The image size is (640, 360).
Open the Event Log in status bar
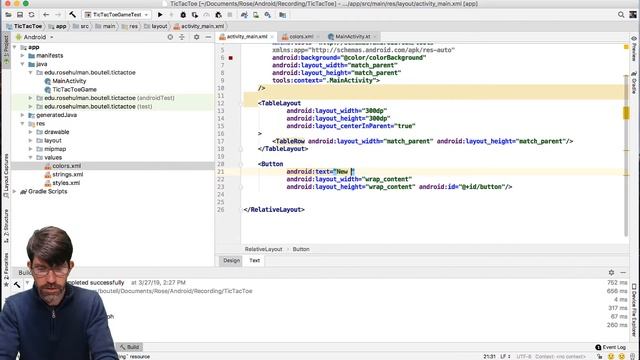click(x=611, y=347)
